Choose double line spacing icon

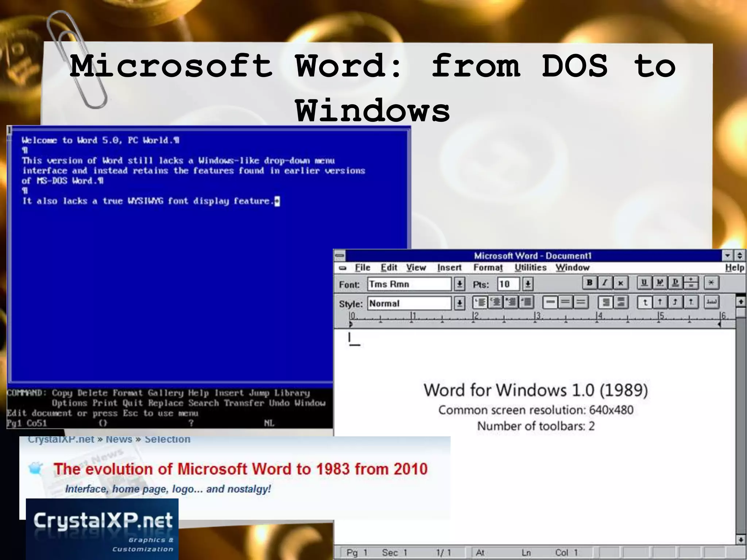click(581, 302)
